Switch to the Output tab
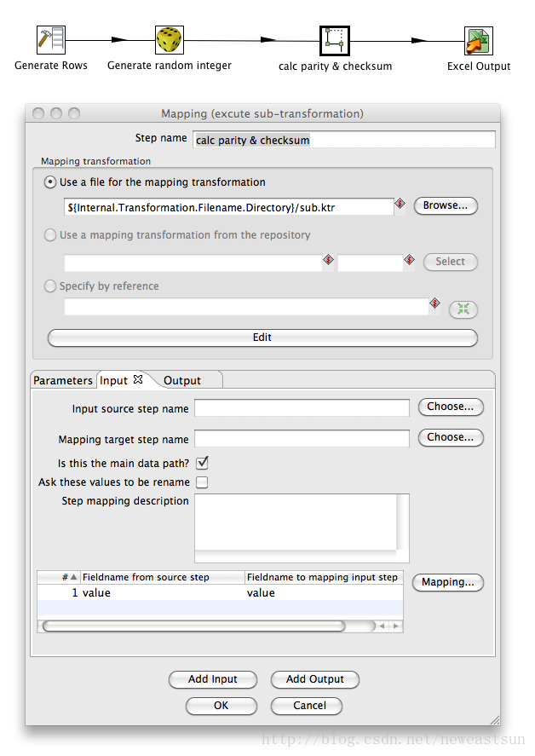The width and height of the screenshot is (535, 756). coord(182,380)
